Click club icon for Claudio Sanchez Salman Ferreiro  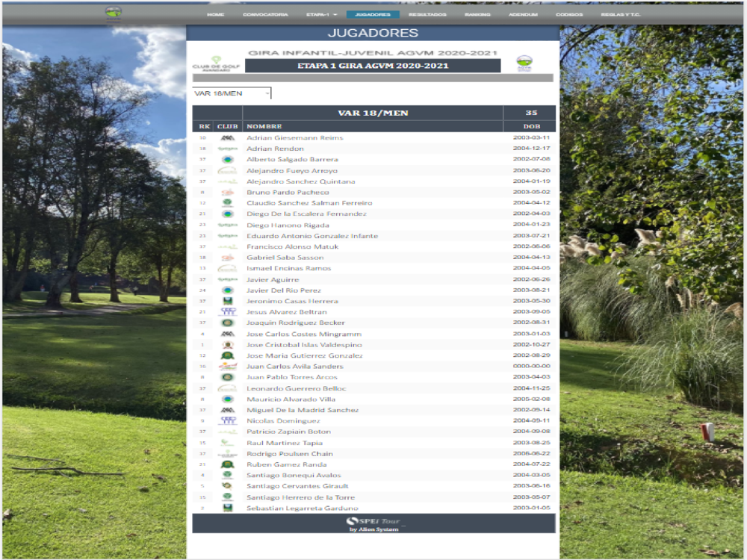[x=228, y=203]
